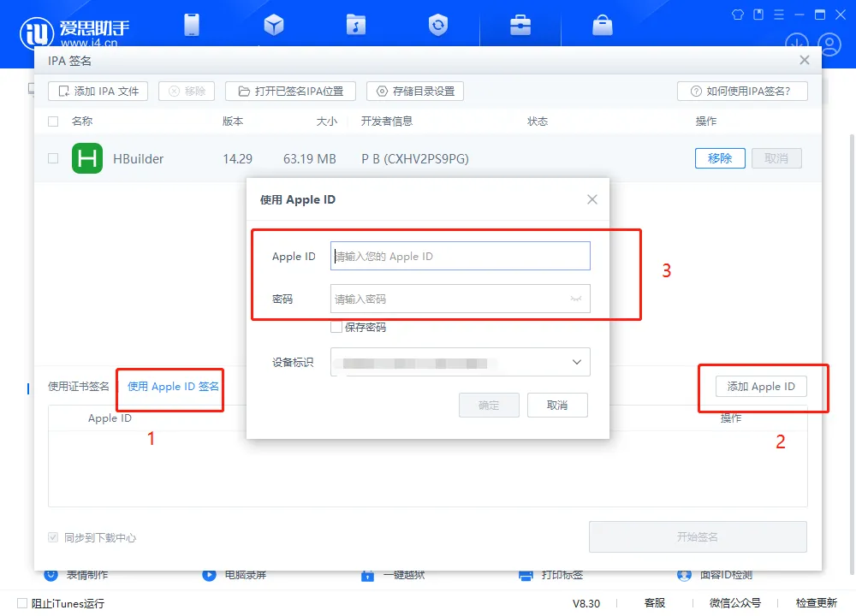Click 客服 in status bar

tap(655, 603)
